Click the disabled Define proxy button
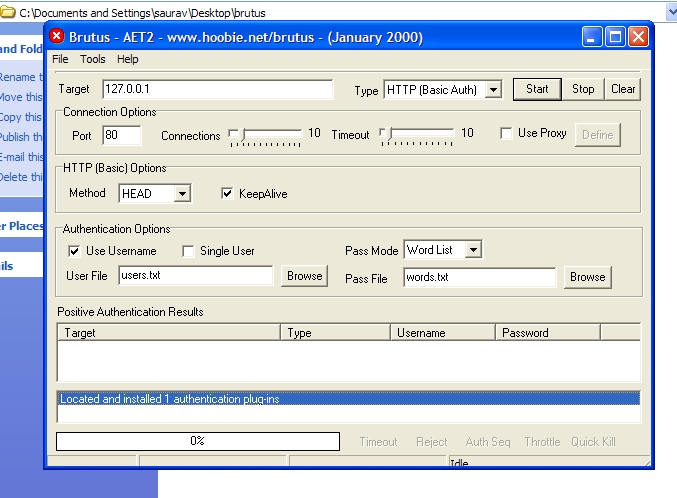Viewport: 677px width, 498px height. [598, 135]
